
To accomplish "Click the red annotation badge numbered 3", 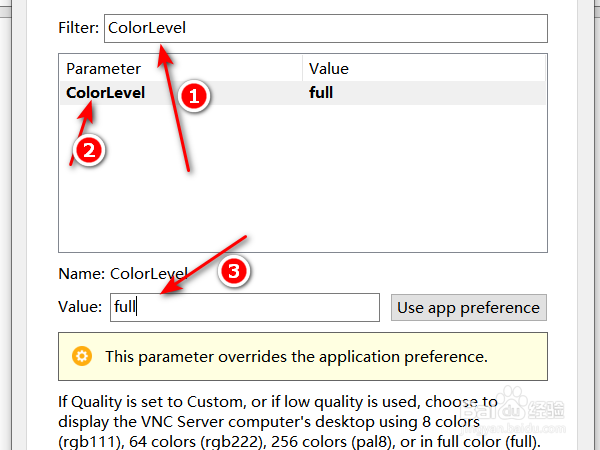I will pos(231,271).
